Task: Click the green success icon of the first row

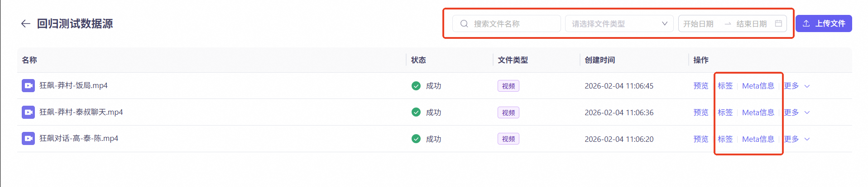Action: click(416, 86)
